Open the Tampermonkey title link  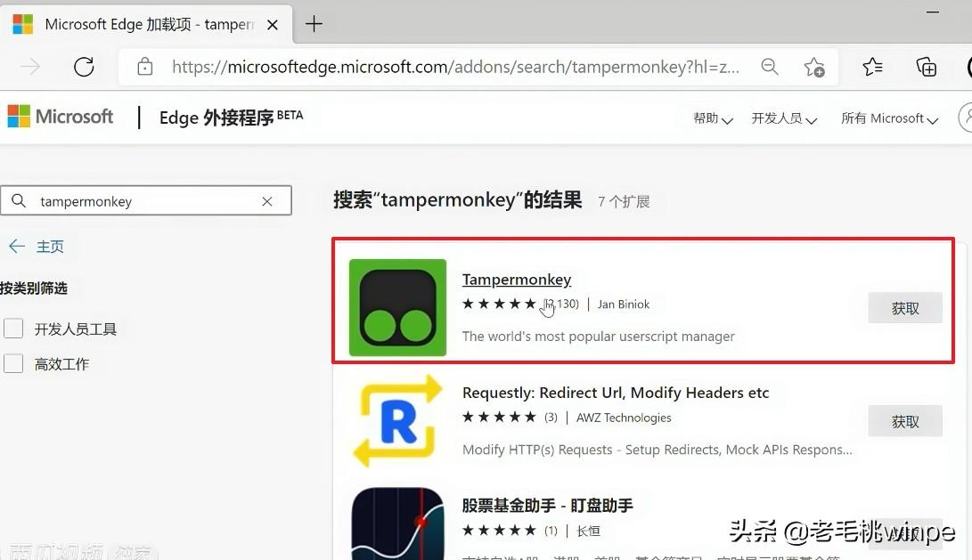(x=517, y=280)
